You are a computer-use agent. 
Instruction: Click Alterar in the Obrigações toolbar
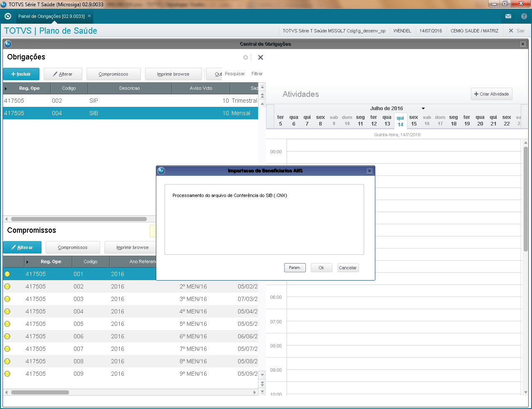pos(63,74)
